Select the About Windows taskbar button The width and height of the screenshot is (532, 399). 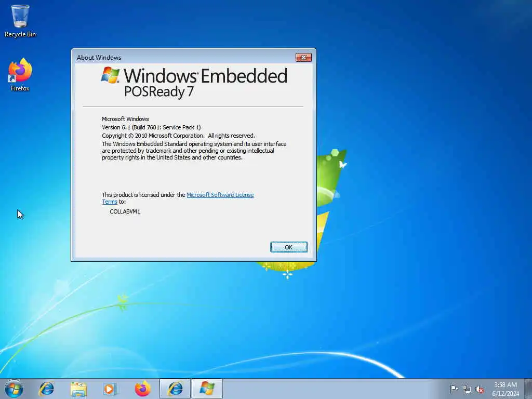pyautogui.click(x=207, y=389)
